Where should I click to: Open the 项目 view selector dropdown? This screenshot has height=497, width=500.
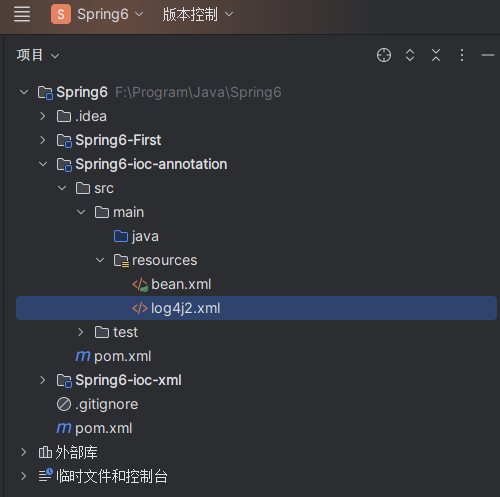click(x=38, y=55)
